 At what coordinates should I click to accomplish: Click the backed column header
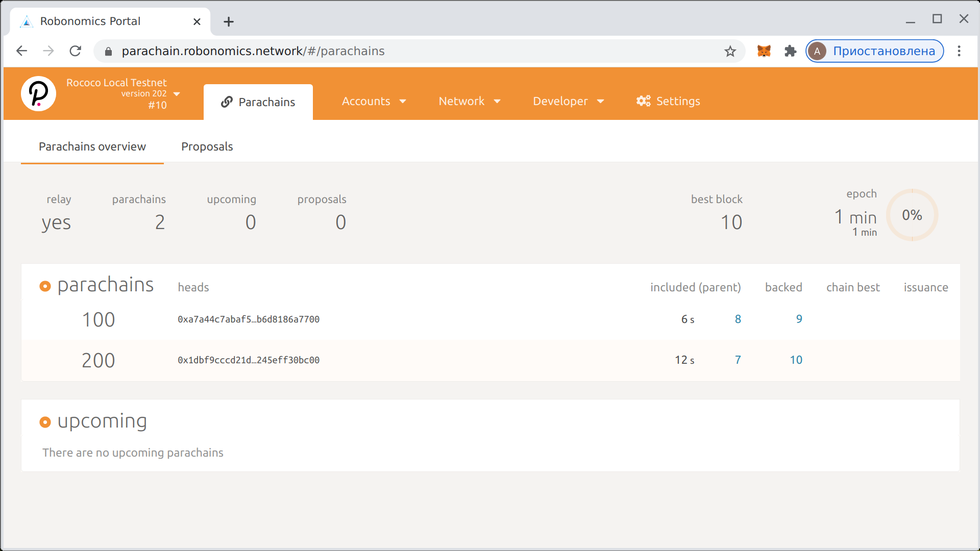[x=783, y=287]
